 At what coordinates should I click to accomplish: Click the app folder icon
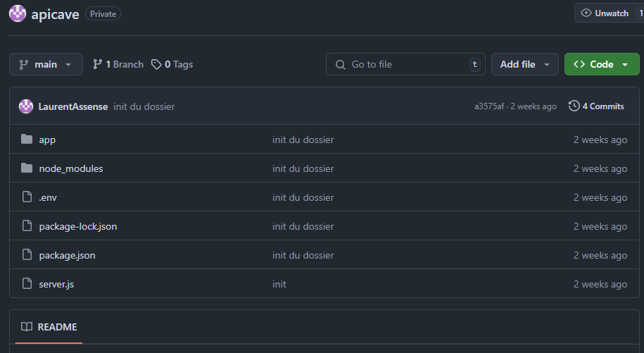(27, 140)
